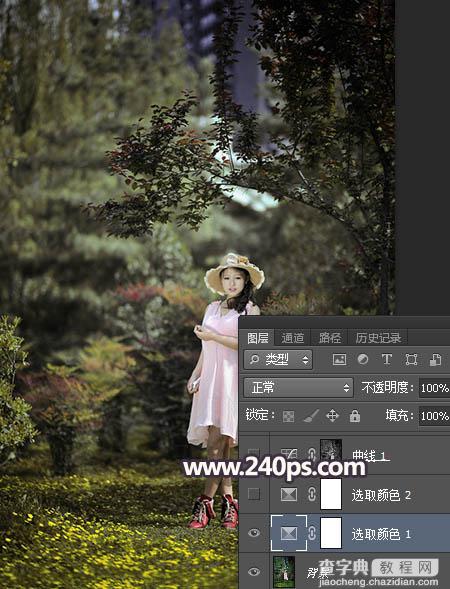
Task: Select the 选取颜色 1 white mask thumbnail
Action: pyautogui.click(x=331, y=533)
